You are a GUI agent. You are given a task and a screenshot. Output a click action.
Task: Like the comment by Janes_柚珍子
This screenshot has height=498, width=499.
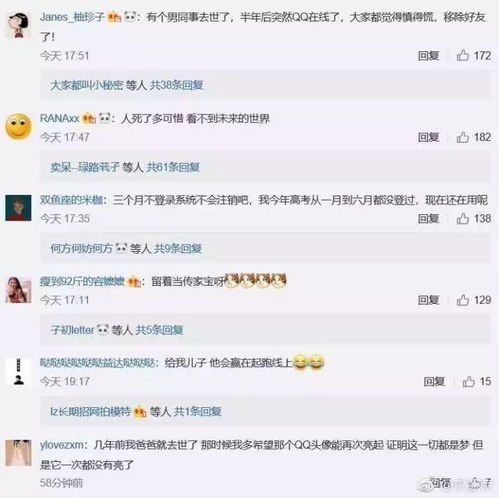(463, 55)
